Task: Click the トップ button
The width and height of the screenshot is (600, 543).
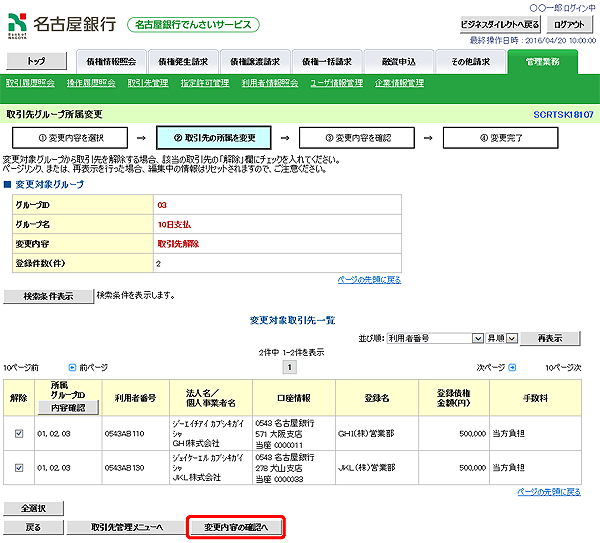Action: [37, 61]
